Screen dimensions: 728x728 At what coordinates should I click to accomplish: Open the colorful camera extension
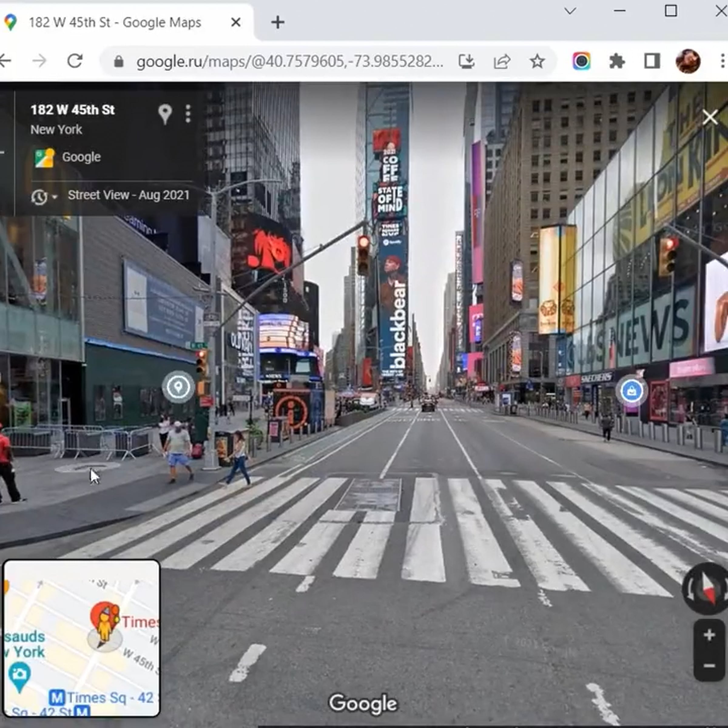(x=581, y=61)
